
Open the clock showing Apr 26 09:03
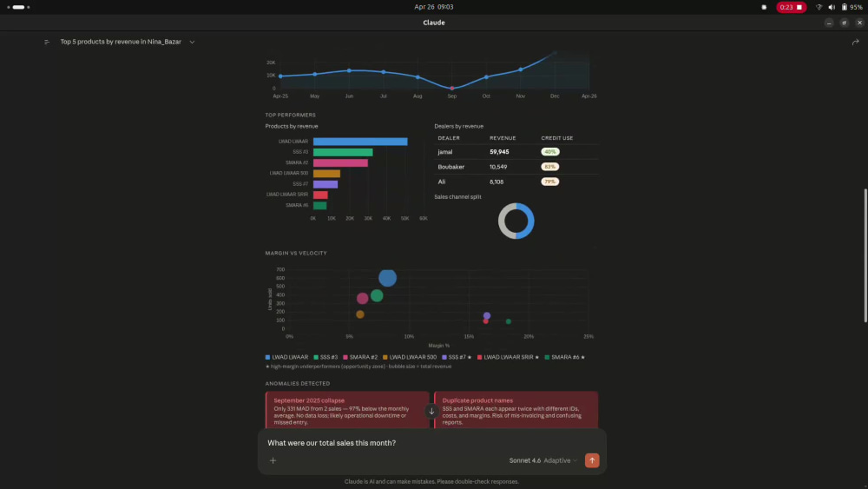433,7
